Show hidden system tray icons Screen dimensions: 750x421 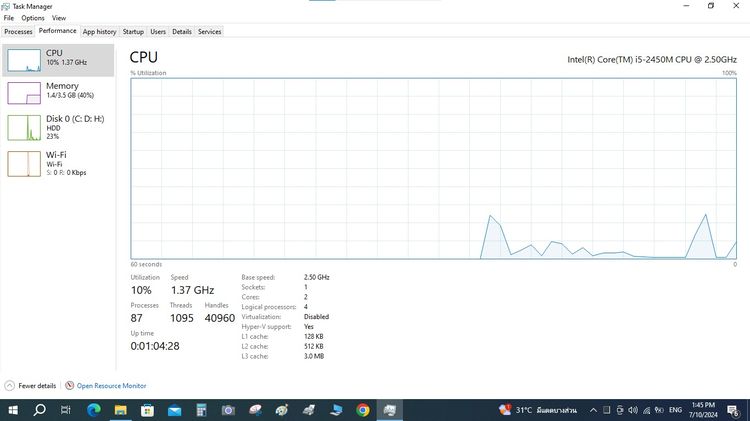click(593, 410)
